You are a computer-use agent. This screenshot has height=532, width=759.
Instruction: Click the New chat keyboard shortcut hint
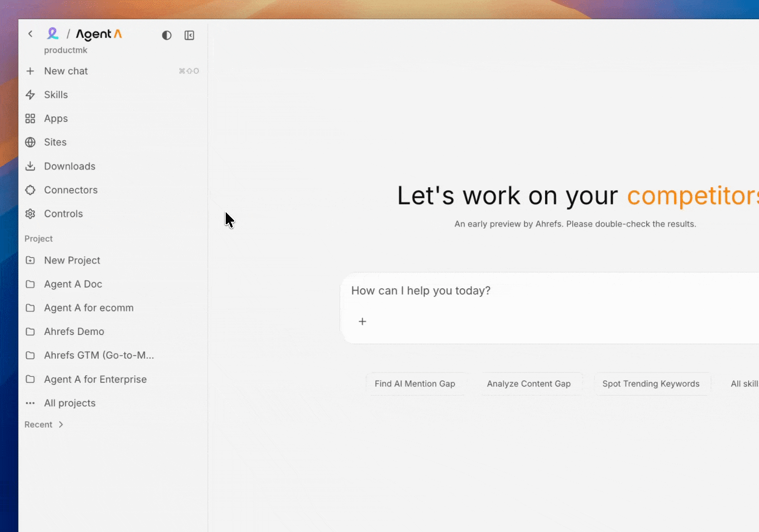click(189, 71)
